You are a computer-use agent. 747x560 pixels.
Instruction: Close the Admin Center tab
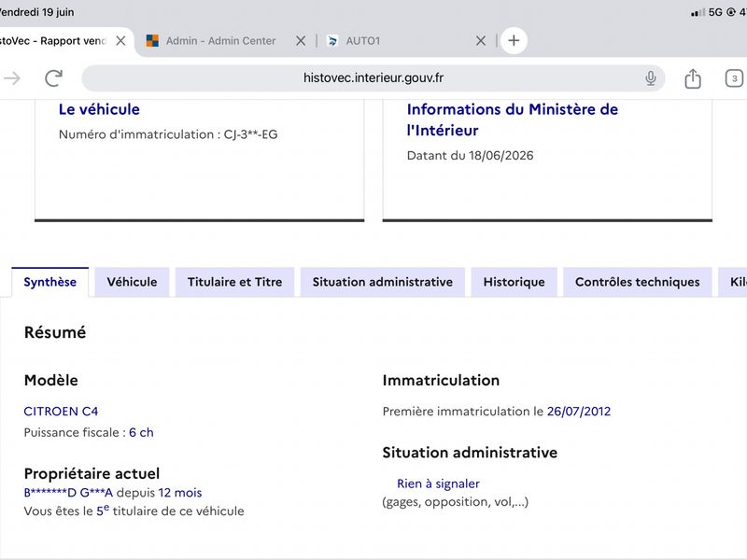(301, 41)
